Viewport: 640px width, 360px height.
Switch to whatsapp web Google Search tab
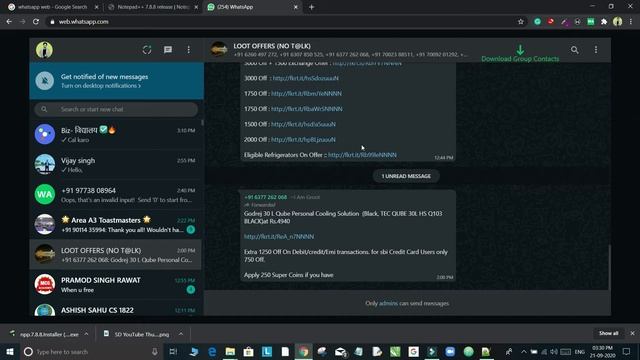53,7
